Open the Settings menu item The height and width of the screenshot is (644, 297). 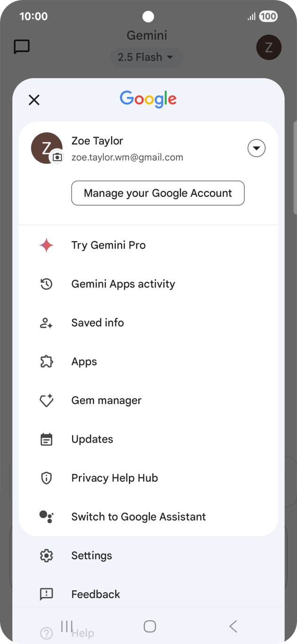pos(91,555)
